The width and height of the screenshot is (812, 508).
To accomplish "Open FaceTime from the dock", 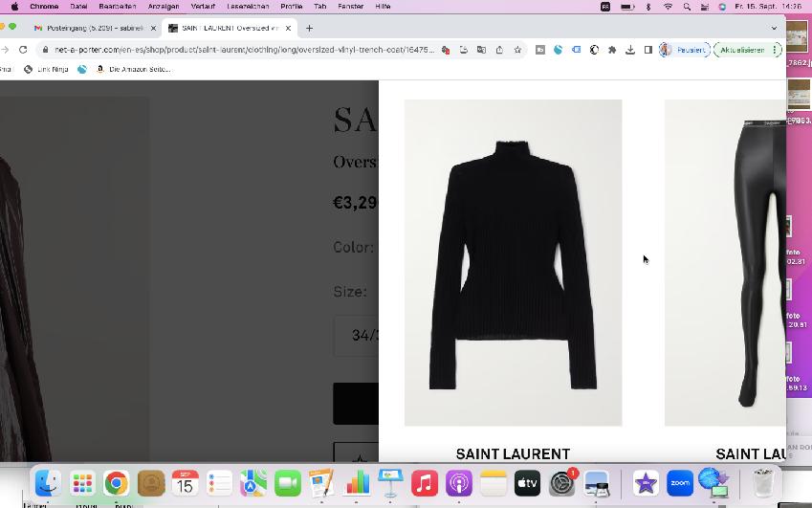I will tap(288, 482).
